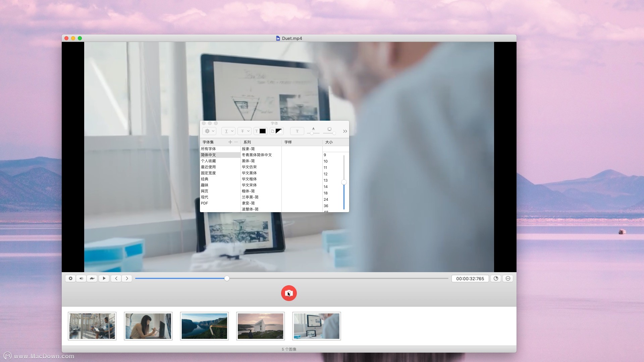Toggle the volume speaker button

81,279
